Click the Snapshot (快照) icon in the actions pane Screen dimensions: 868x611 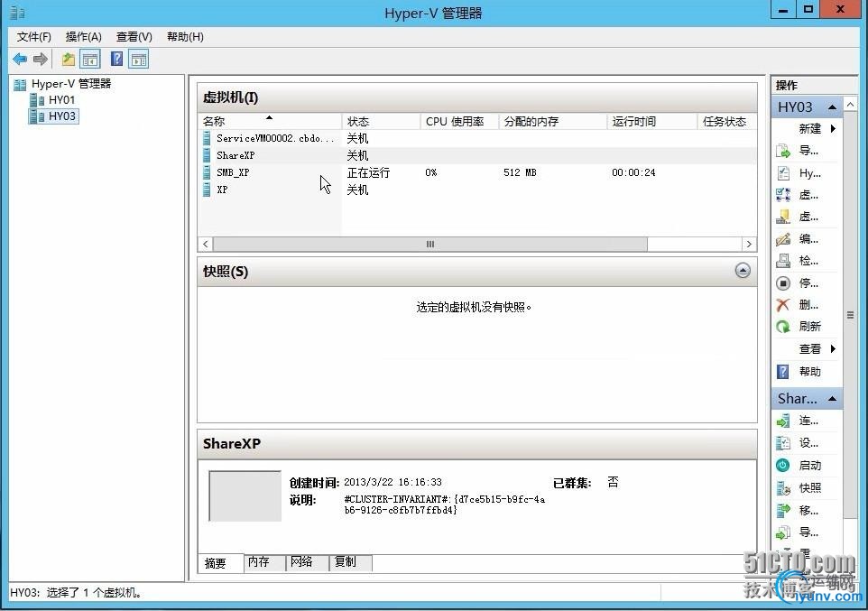[783, 488]
